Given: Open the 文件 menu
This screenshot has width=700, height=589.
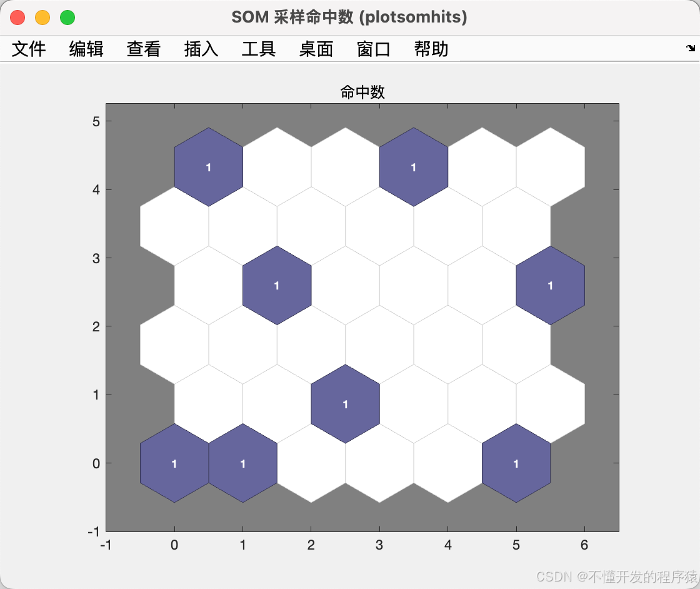Looking at the screenshot, I should coord(29,49).
